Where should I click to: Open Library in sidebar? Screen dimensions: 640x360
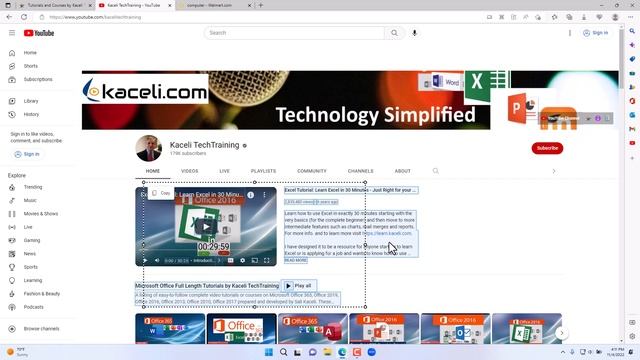31,101
